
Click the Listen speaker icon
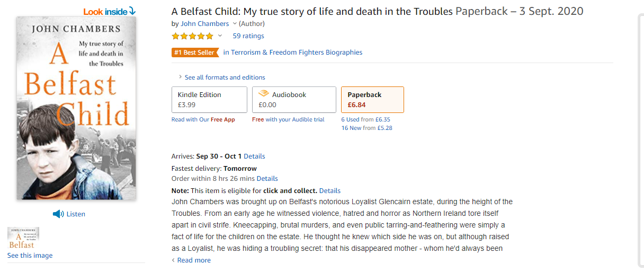coord(58,214)
